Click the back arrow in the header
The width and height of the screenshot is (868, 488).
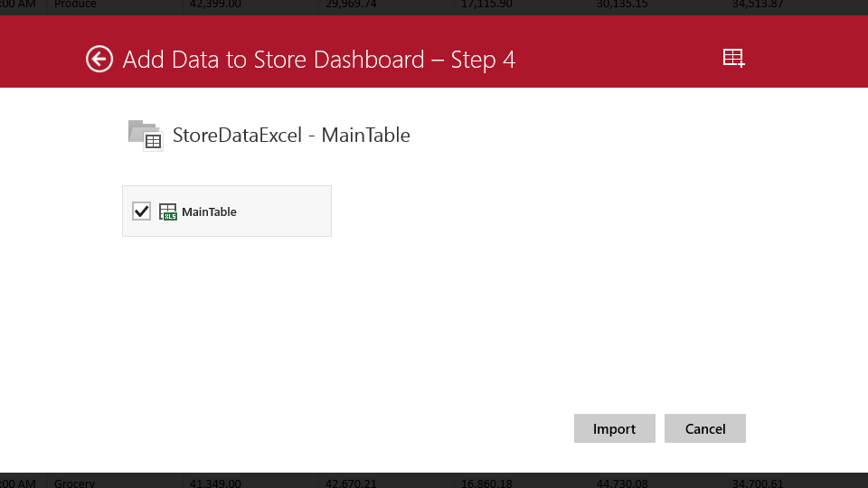click(x=99, y=59)
